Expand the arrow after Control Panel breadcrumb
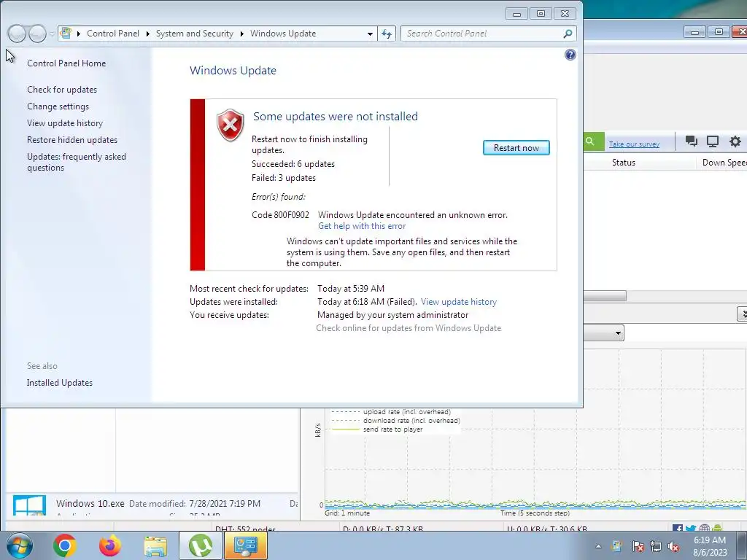 click(147, 34)
